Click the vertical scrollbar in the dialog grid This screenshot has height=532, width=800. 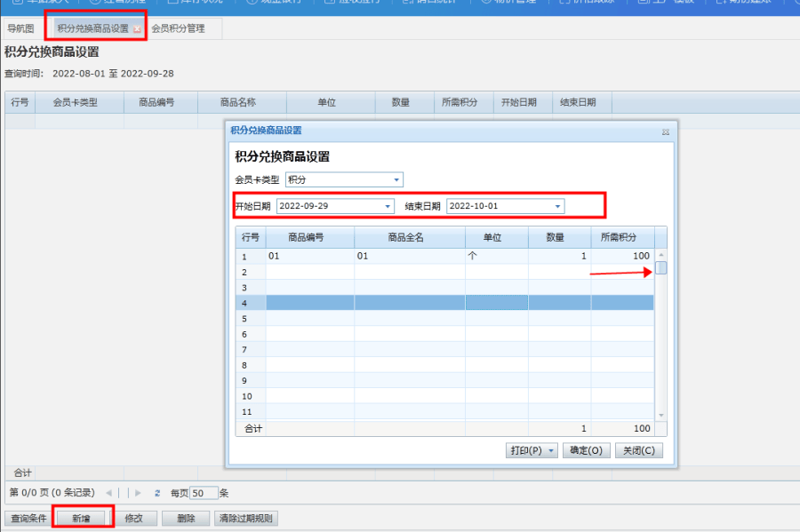[x=661, y=269]
